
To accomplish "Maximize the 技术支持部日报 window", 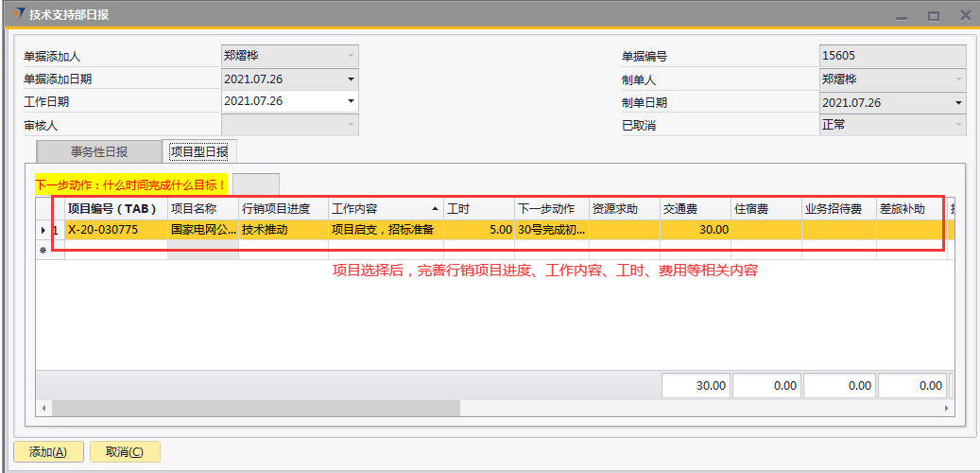I will 933,15.
